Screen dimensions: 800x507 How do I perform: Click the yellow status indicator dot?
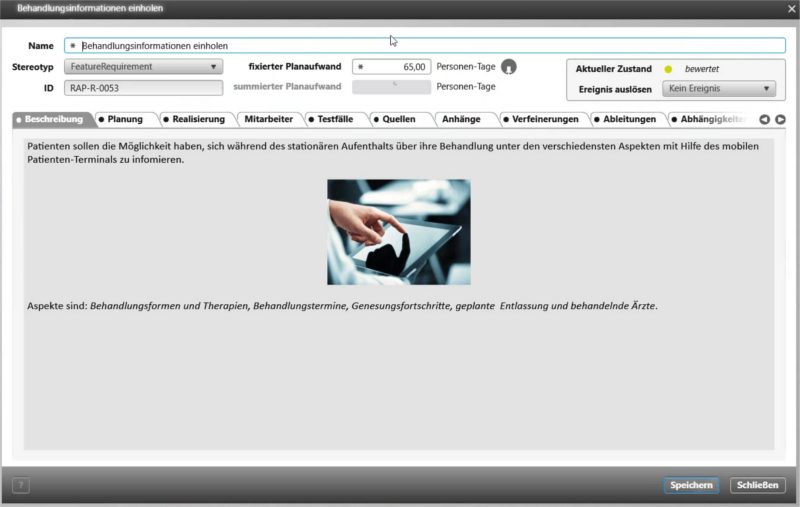668,69
